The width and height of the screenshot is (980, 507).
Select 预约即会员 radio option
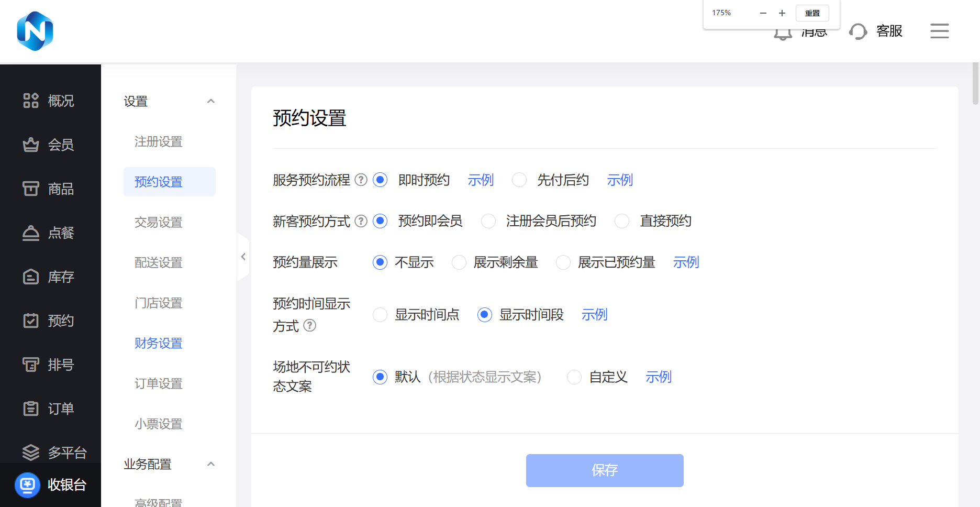(380, 221)
